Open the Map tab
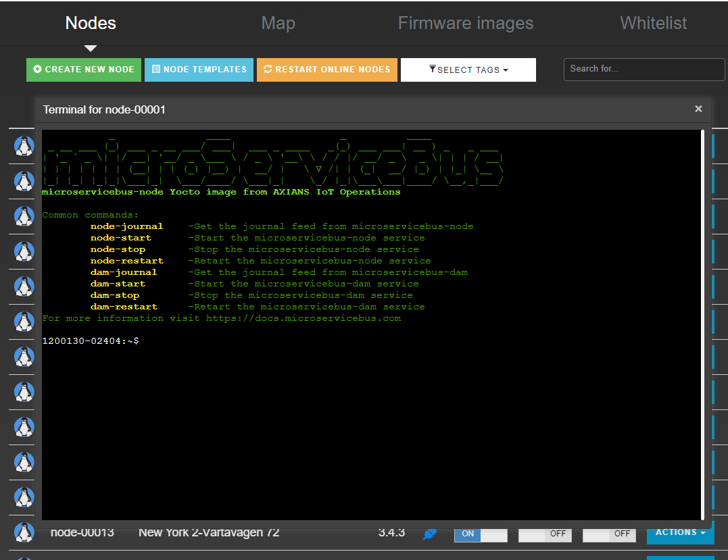The height and width of the screenshot is (560, 728). (278, 23)
